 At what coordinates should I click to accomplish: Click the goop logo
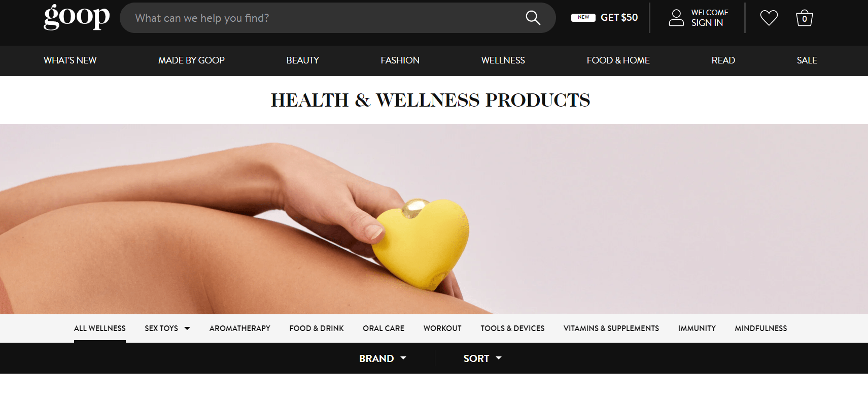point(77,17)
